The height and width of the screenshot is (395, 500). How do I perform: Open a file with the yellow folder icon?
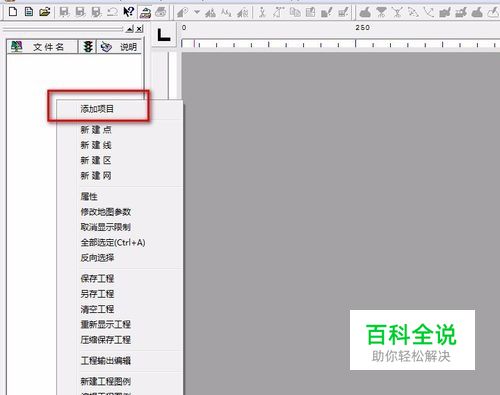click(45, 12)
